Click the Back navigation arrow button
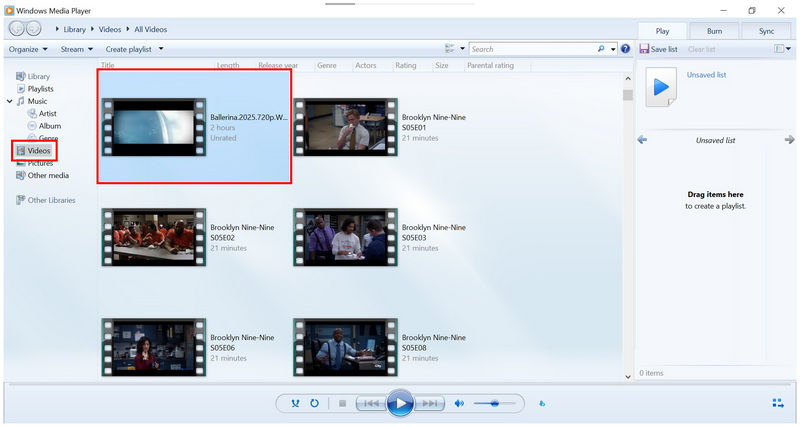The image size is (800, 427). click(17, 29)
